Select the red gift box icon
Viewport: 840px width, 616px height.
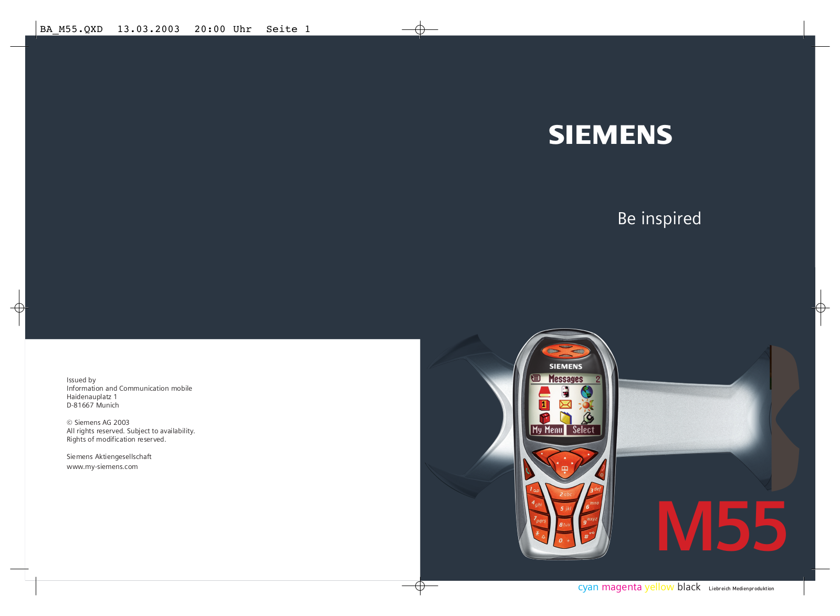544,418
